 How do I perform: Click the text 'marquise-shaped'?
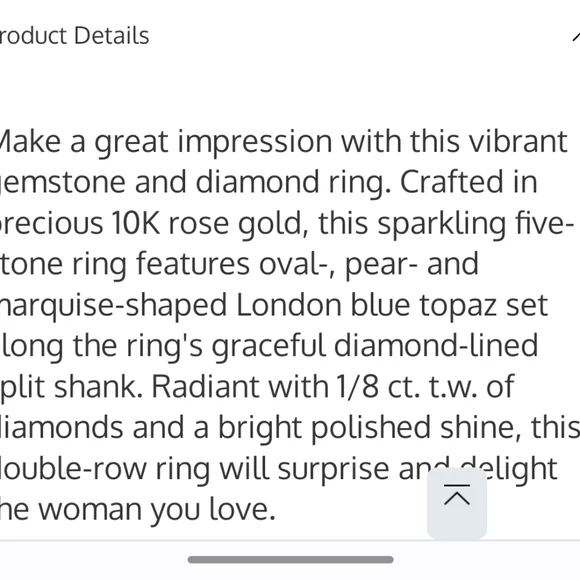pos(113,306)
